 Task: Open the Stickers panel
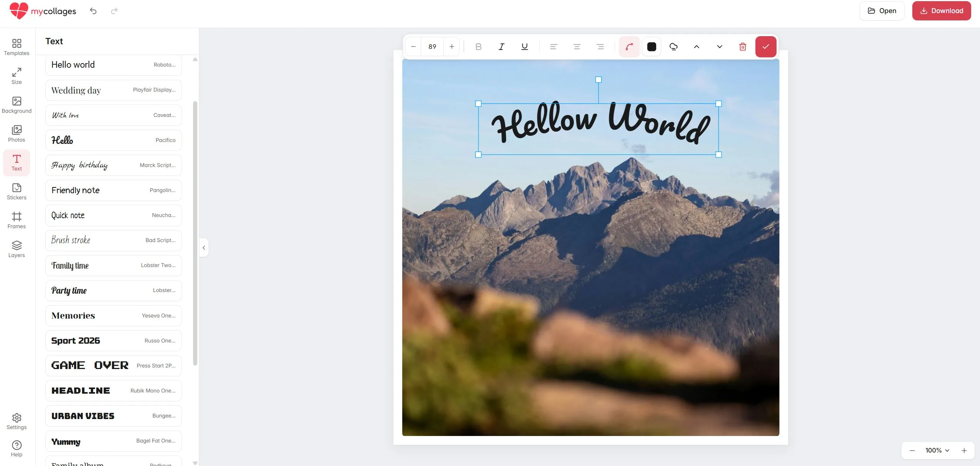pyautogui.click(x=17, y=191)
